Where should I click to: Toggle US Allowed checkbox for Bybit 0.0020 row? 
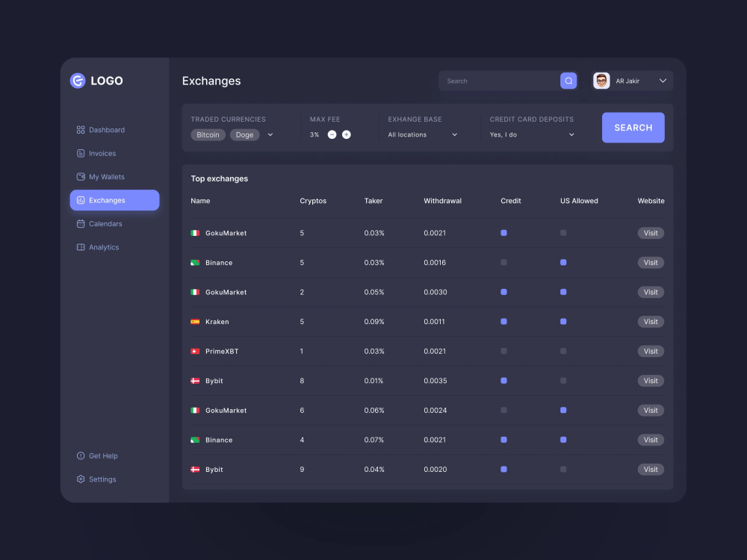point(563,470)
